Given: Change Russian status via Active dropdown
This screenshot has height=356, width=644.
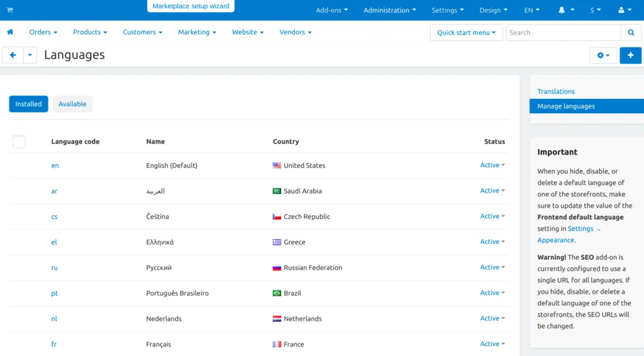Looking at the screenshot, I should pos(492,267).
